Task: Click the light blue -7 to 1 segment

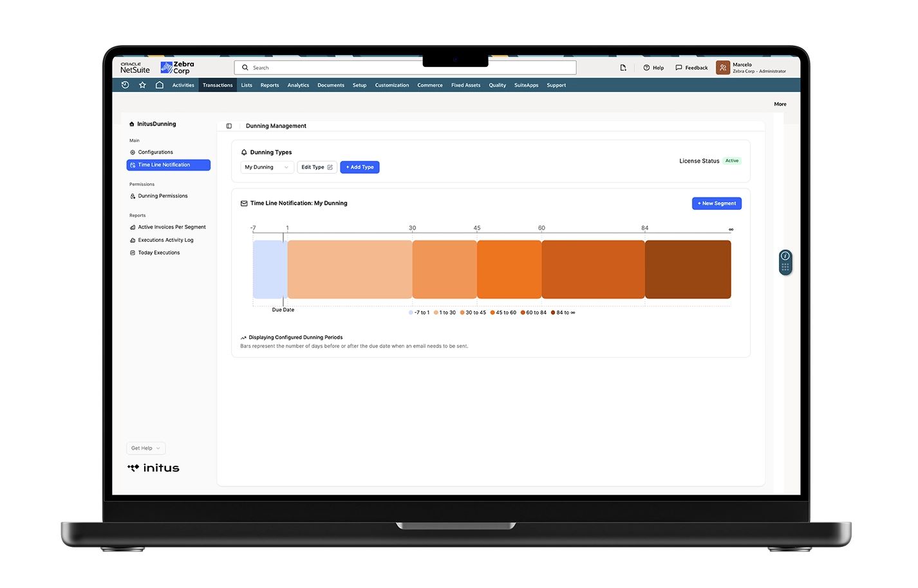Action: point(268,270)
